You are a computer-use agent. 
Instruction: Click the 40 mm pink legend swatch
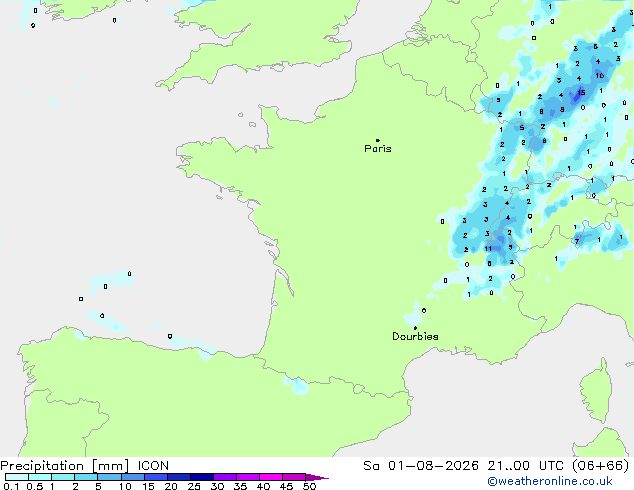tap(271, 477)
